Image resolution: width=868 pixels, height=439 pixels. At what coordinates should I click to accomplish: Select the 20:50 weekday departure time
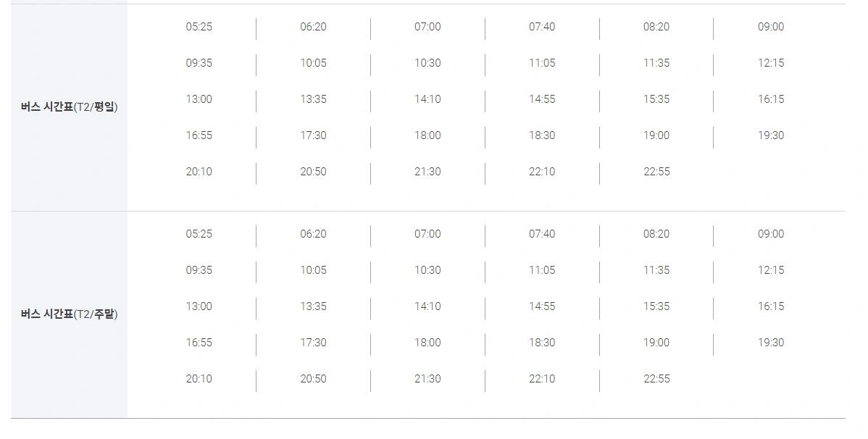tap(313, 172)
